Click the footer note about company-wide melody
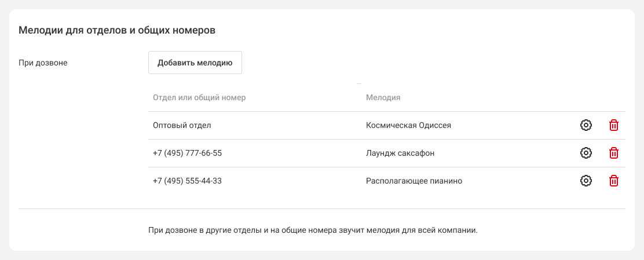 [313, 230]
